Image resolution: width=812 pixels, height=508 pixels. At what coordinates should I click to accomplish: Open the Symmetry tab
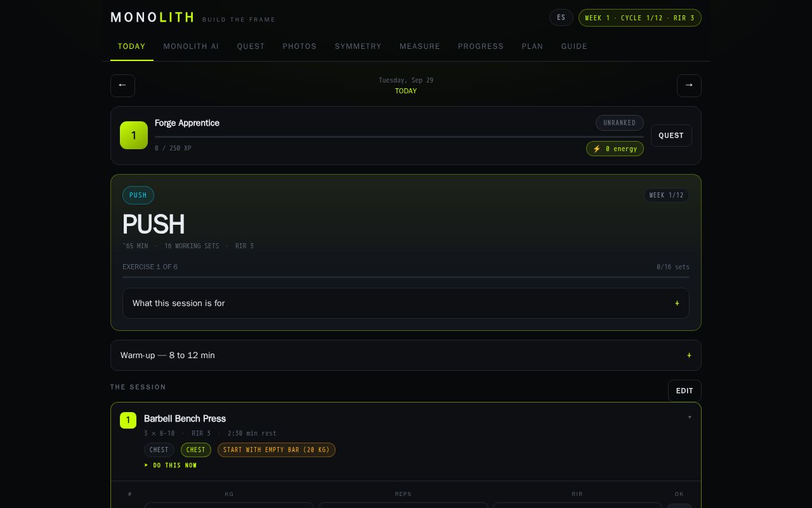pos(358,46)
